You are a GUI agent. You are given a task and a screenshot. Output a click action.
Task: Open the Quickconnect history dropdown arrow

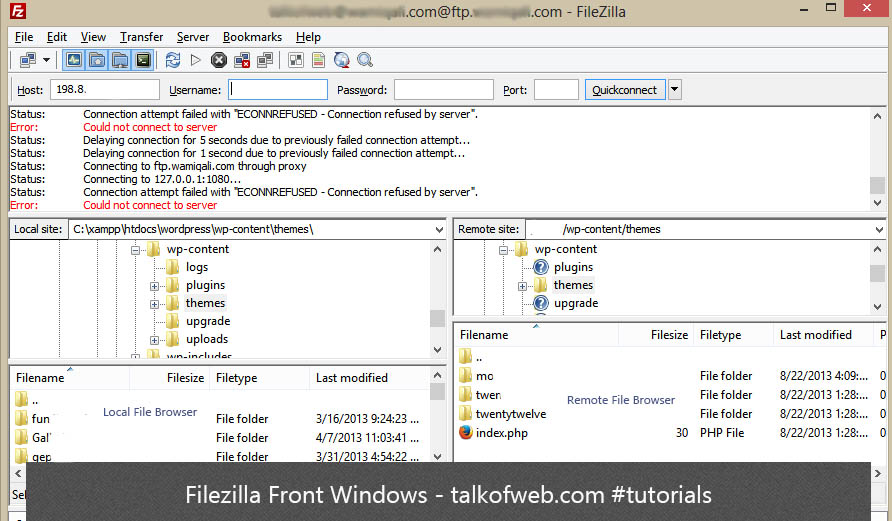pos(674,90)
